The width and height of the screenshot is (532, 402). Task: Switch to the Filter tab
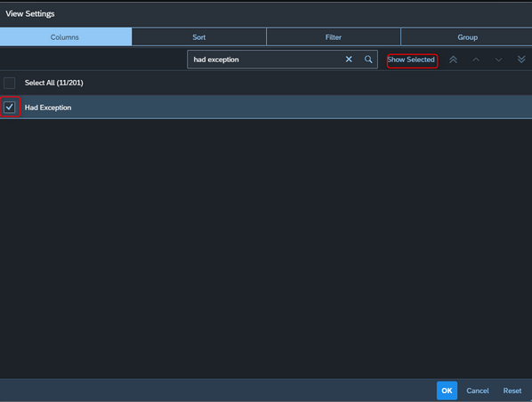point(334,37)
